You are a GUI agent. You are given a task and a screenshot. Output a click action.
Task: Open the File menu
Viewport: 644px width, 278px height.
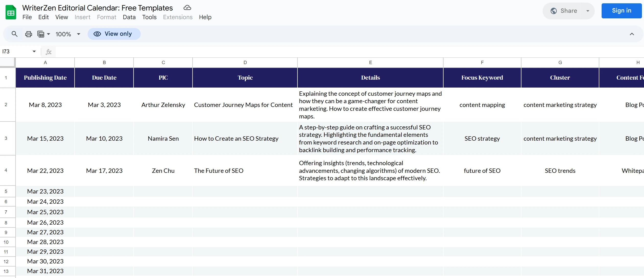[x=27, y=17]
